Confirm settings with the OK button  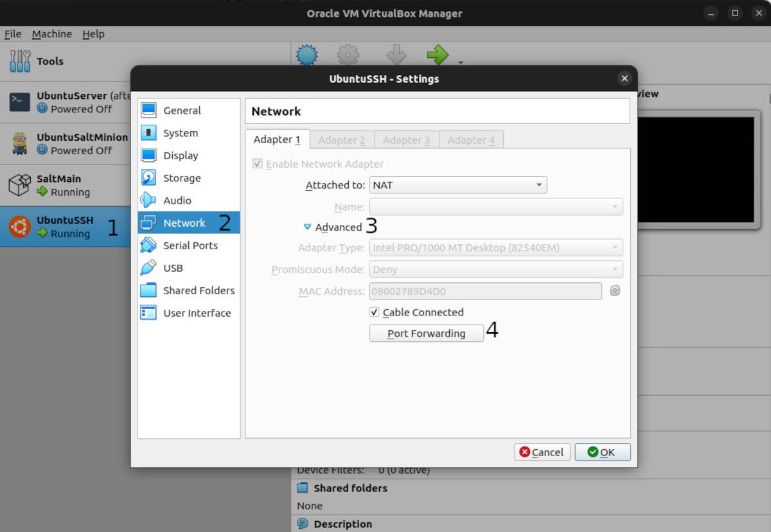[603, 452]
